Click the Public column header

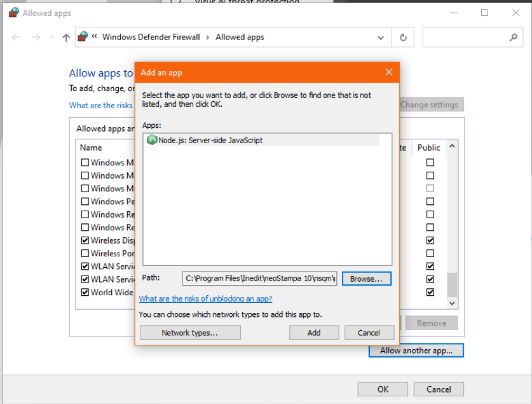[x=429, y=148]
